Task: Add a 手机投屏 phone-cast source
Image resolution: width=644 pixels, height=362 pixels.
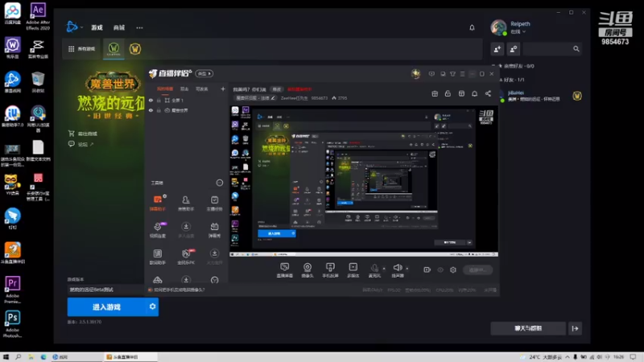Action: 330,270
